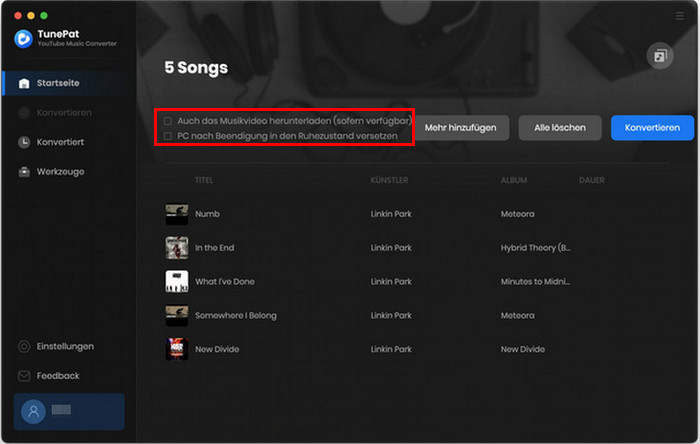The width and height of the screenshot is (700, 444).
Task: Click the TunePat logo icon
Action: click(23, 38)
